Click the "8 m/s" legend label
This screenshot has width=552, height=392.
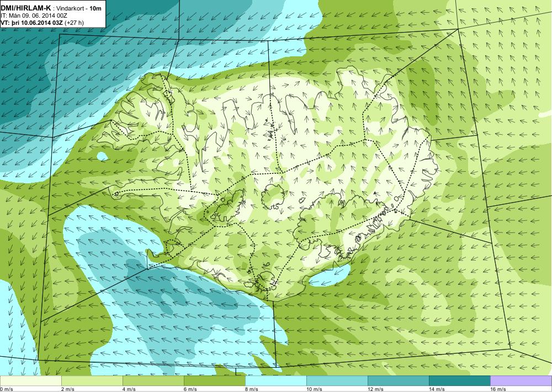point(252,389)
